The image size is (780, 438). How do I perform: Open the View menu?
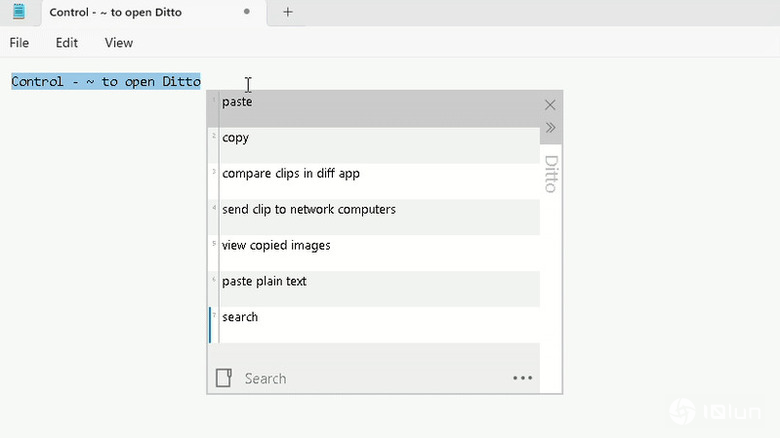click(119, 43)
